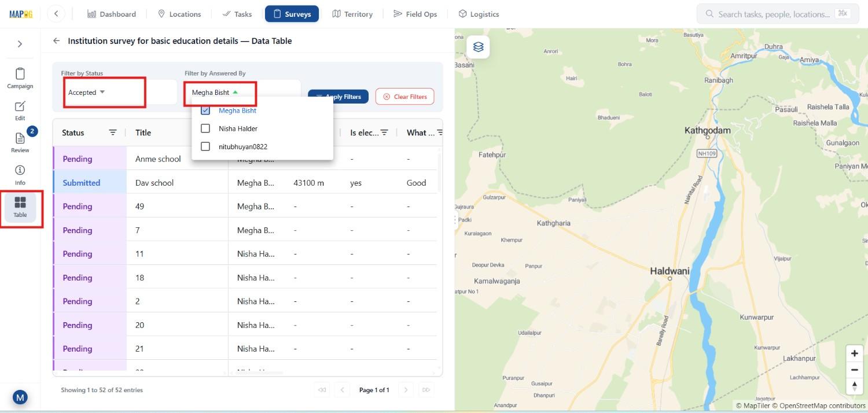Go back using the arrow beside survey title

[x=56, y=41]
